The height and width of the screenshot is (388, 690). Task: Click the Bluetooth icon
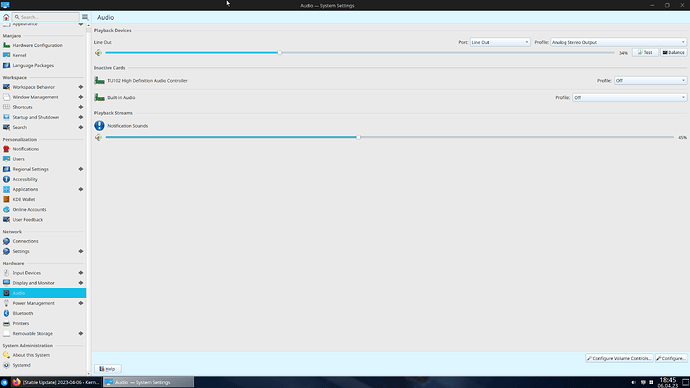click(x=6, y=314)
